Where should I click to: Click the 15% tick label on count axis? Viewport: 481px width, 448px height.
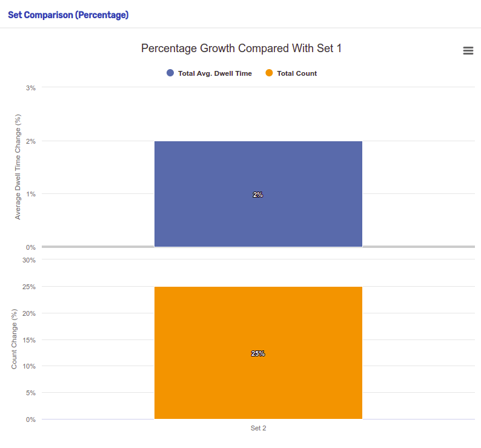[29, 340]
